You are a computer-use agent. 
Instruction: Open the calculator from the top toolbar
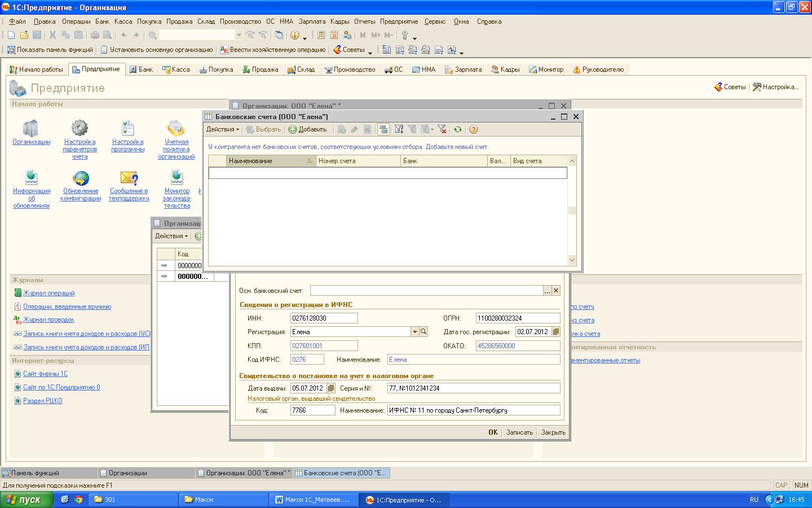point(321,35)
